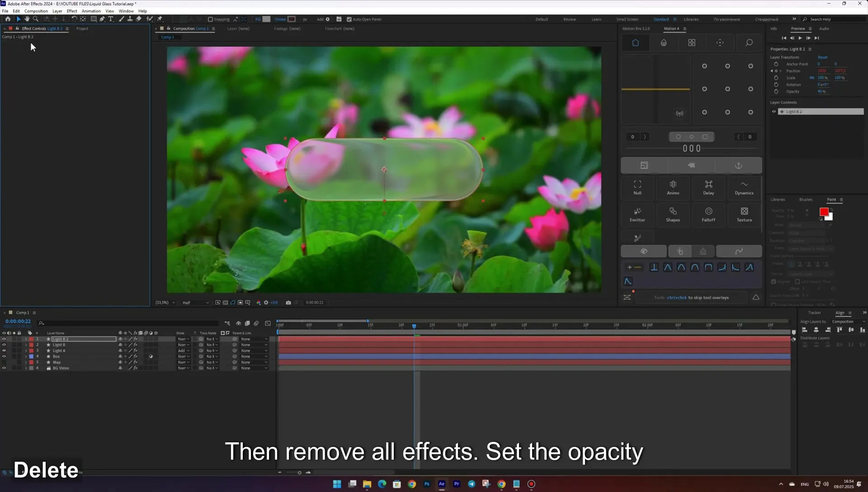Click the Animo tool in Motion 4
Viewport: 868px width, 492px height.
click(x=673, y=187)
